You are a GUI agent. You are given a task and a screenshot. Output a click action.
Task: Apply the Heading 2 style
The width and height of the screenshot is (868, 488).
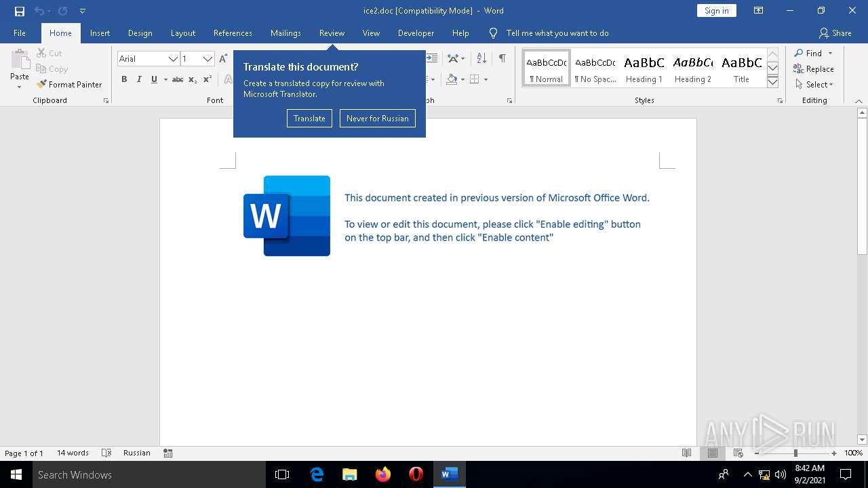(x=693, y=68)
